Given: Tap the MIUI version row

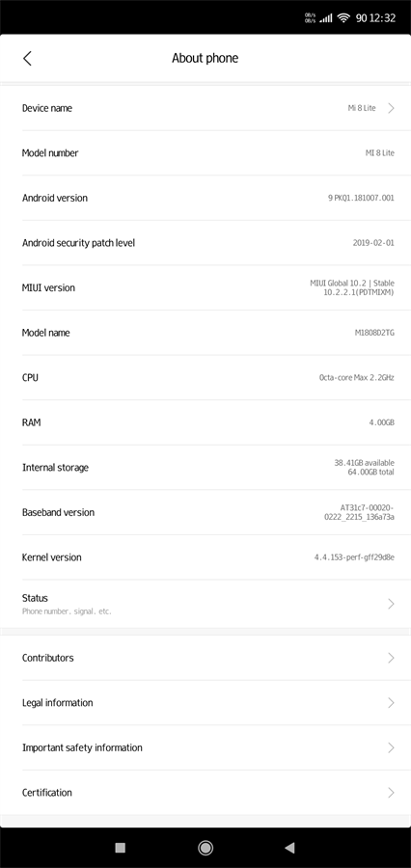Looking at the screenshot, I should (205, 287).
